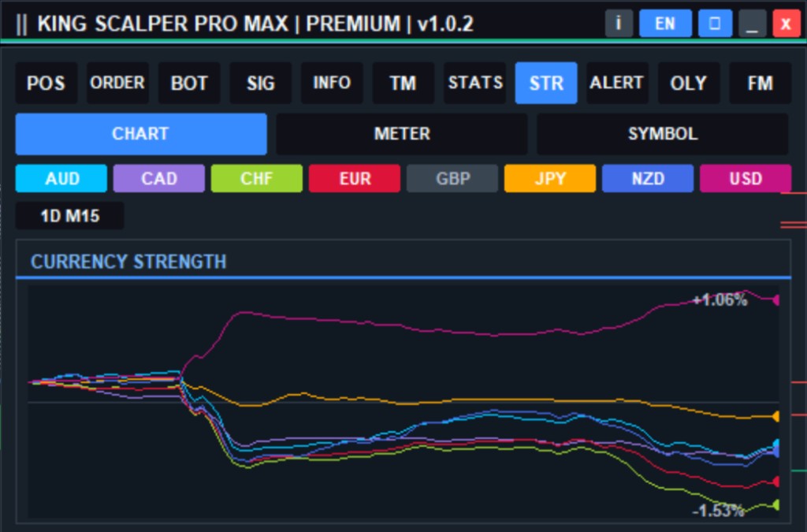The image size is (807, 532).
Task: Change language with the EN button
Action: tap(665, 24)
